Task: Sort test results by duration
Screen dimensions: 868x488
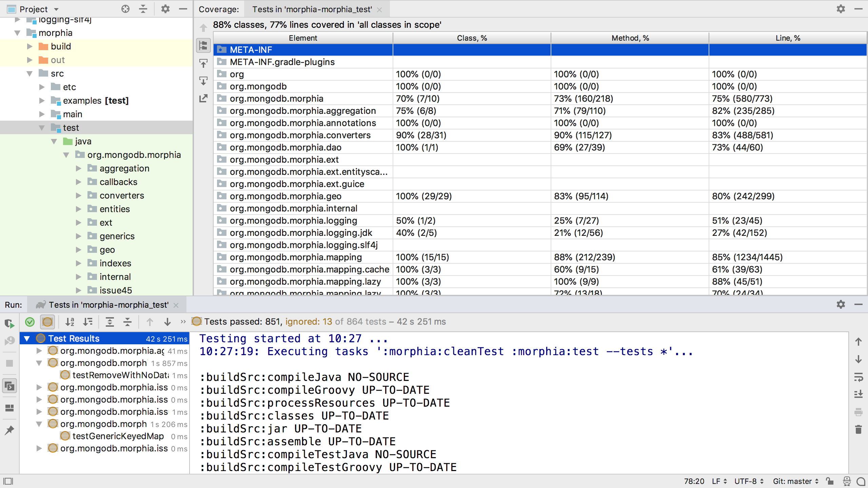Action: (x=87, y=322)
